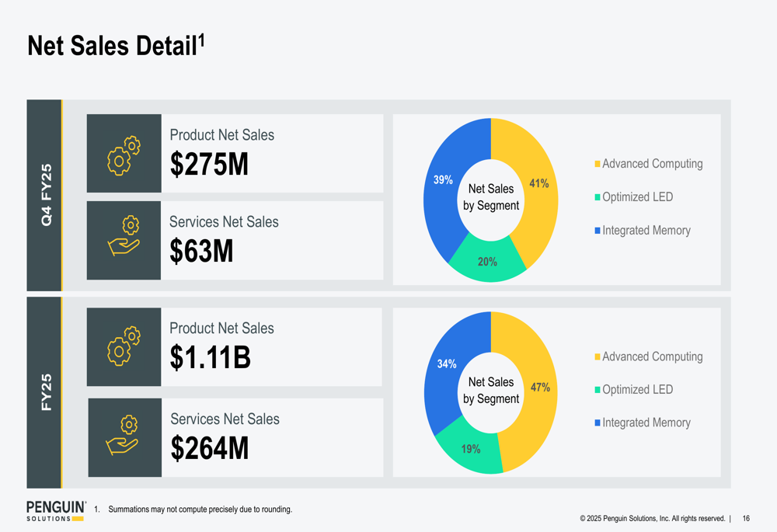The width and height of the screenshot is (777, 532).
Task: Click the yellow Advanced Computing swatch in the Q4 FY25 legend
Action: coord(598,164)
